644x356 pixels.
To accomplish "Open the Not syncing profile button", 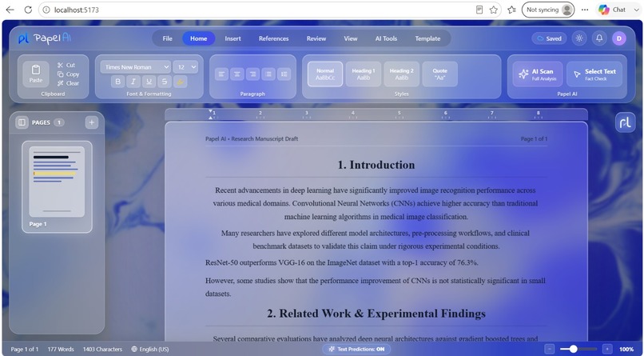I will [548, 10].
